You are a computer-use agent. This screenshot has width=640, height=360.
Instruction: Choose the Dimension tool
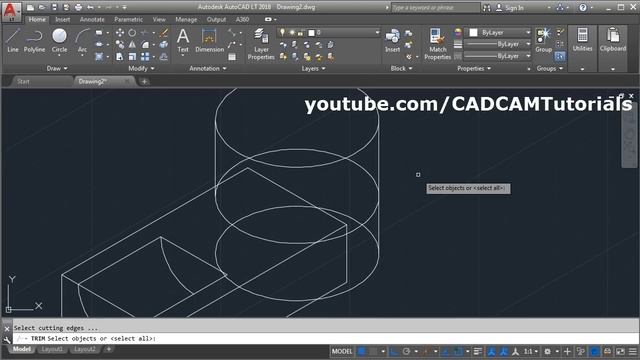209,40
